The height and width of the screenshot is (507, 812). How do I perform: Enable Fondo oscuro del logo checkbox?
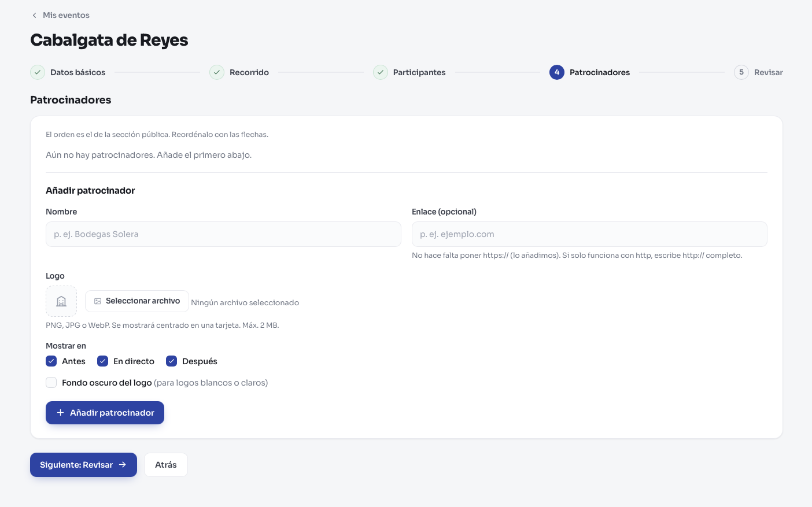[51, 383]
